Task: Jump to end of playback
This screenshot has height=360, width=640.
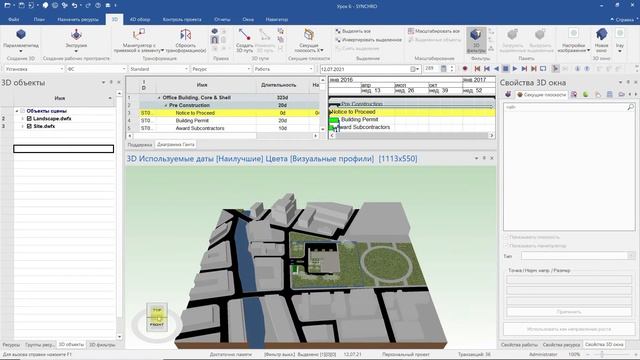Action: 533,69
